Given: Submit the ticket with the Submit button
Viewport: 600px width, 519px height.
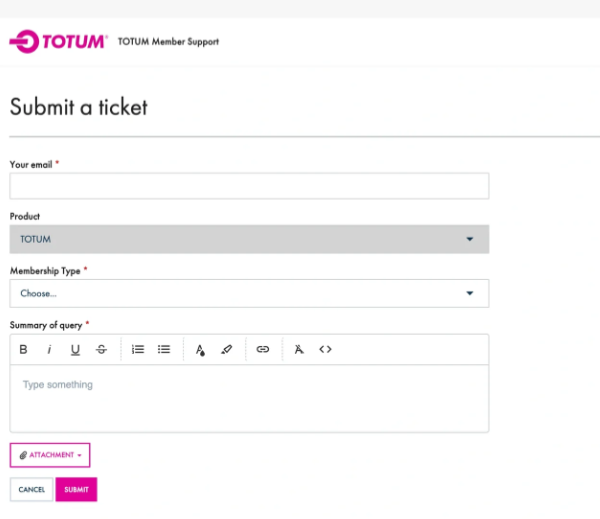Looking at the screenshot, I should click(76, 490).
